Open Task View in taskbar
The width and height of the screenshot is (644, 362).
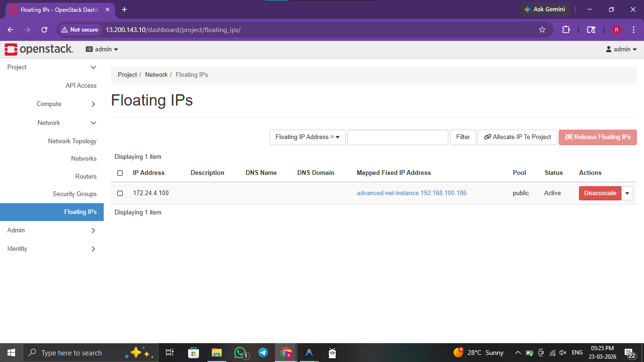[170, 353]
